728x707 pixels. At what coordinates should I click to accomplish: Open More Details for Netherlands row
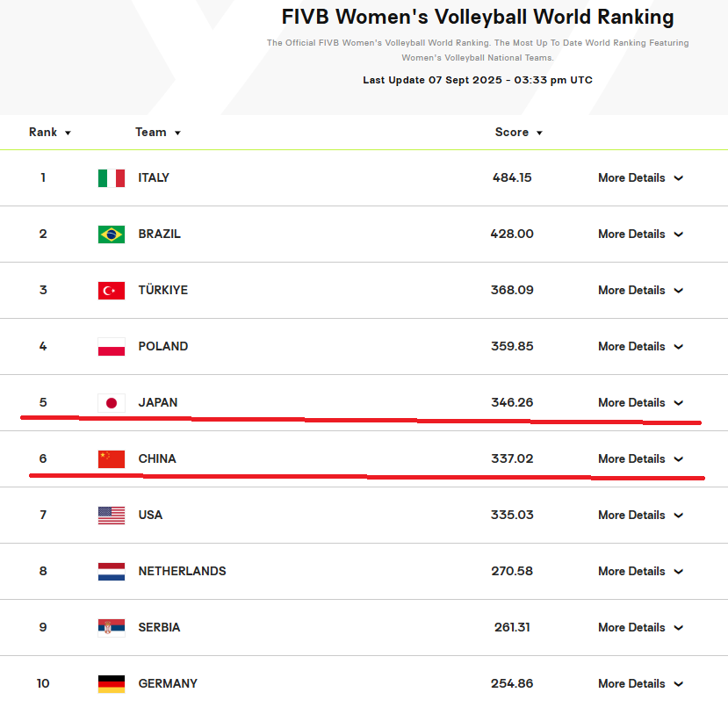coord(641,571)
